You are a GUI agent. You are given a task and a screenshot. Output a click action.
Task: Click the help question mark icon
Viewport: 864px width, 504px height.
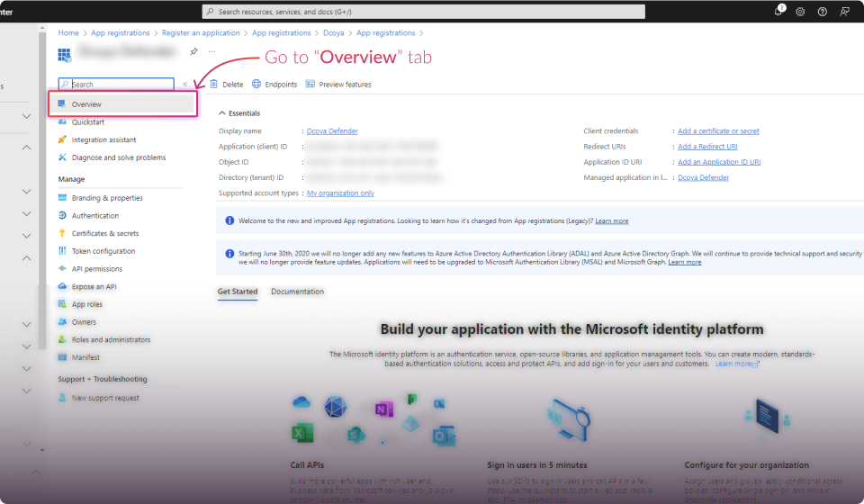coord(822,12)
